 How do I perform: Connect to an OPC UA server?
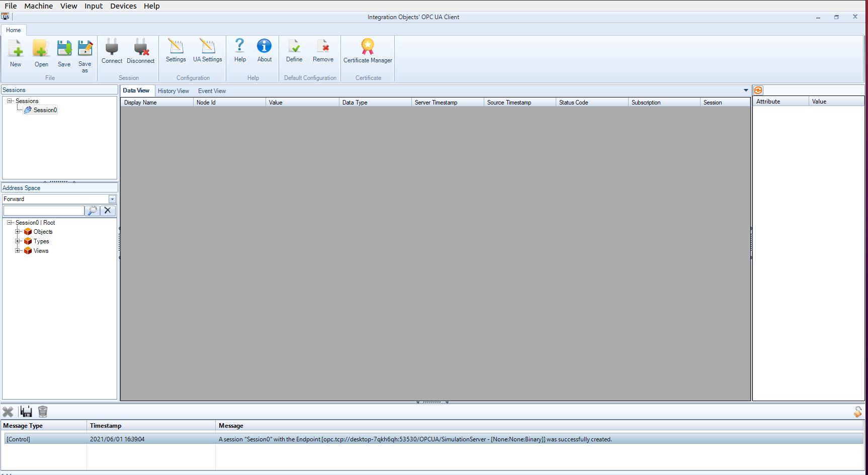coord(112,51)
